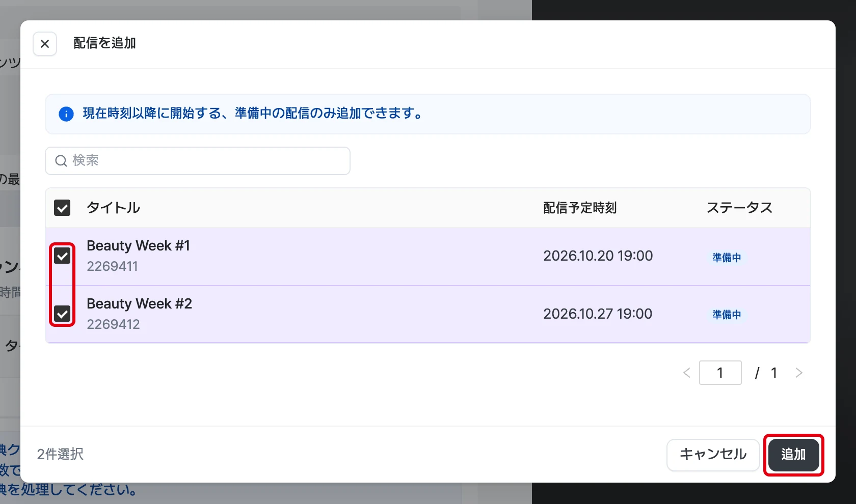Go to next page with right chevron
The height and width of the screenshot is (504, 856).
click(799, 373)
